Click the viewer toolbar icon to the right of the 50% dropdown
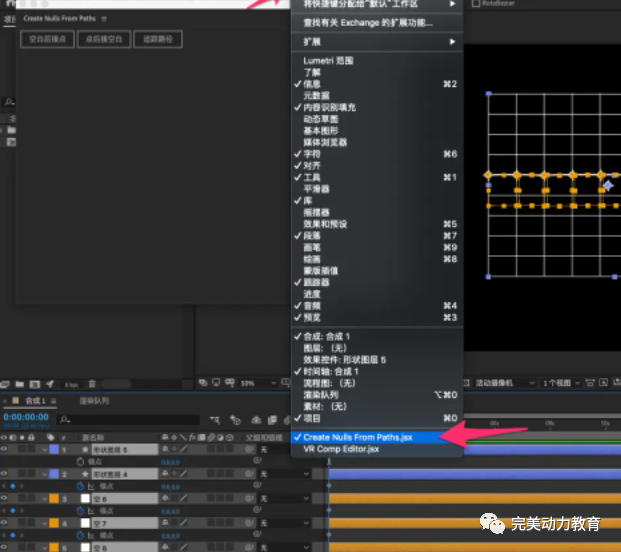621x552 pixels. pos(285,383)
